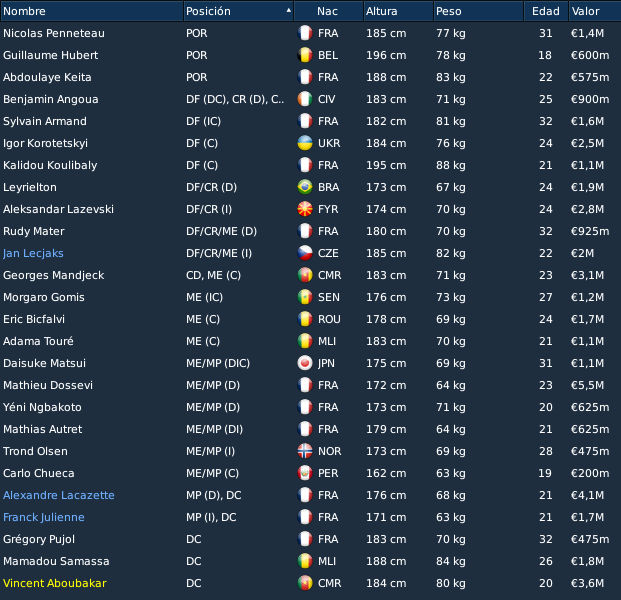Image resolution: width=621 pixels, height=600 pixels.
Task: Select the Mathieu Dossevi name
Action: click(x=48, y=385)
